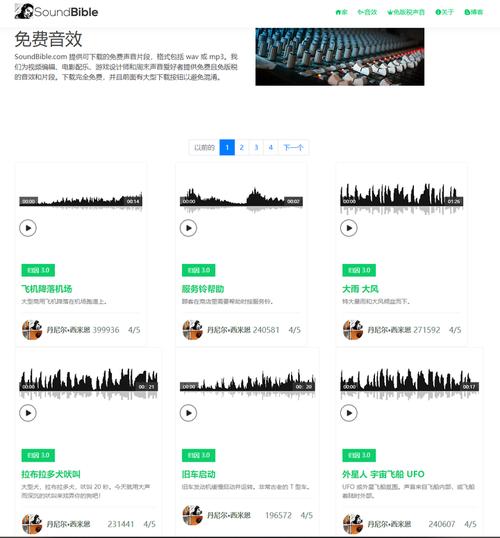Open the 服务铃帮助 sound title

click(x=203, y=289)
